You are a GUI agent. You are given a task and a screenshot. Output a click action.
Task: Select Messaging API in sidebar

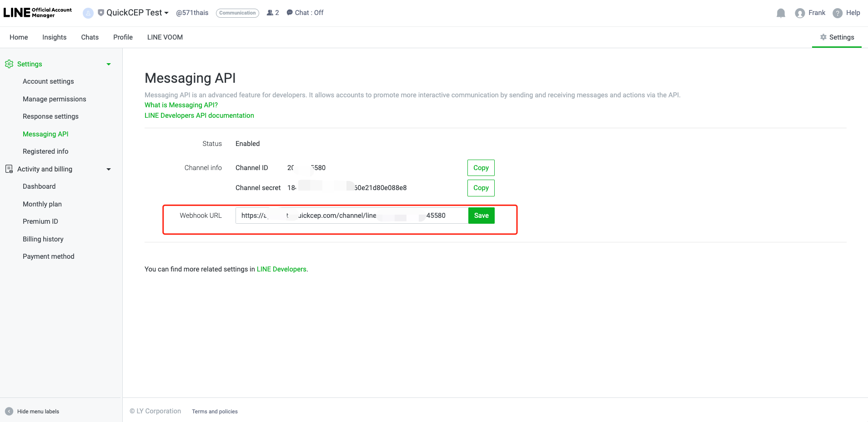point(45,134)
